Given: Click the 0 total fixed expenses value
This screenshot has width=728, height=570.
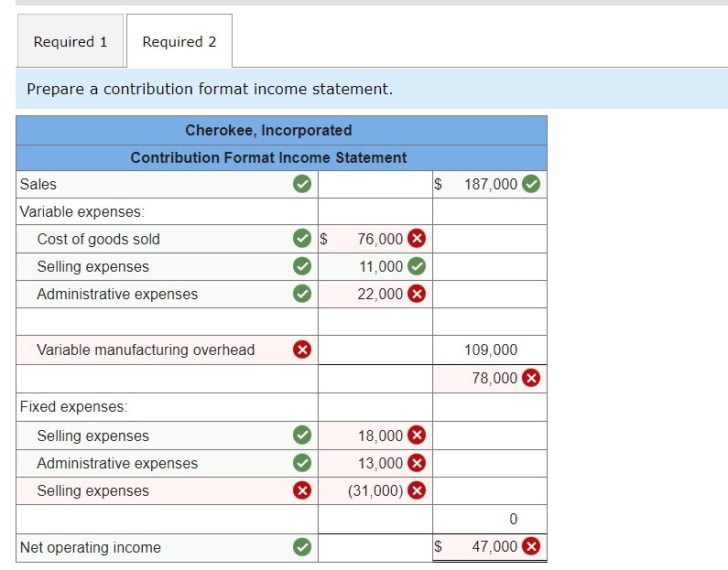Looking at the screenshot, I should click(x=513, y=519).
